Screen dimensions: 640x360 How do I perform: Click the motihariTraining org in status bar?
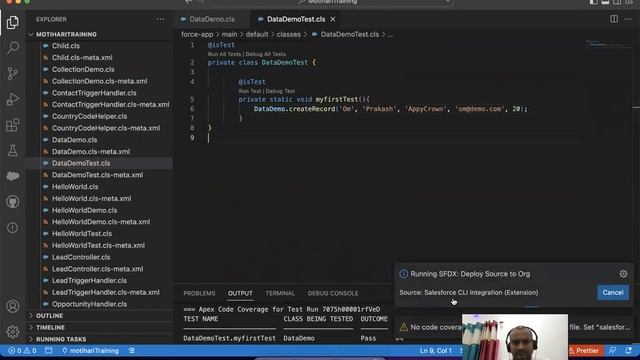point(90,351)
